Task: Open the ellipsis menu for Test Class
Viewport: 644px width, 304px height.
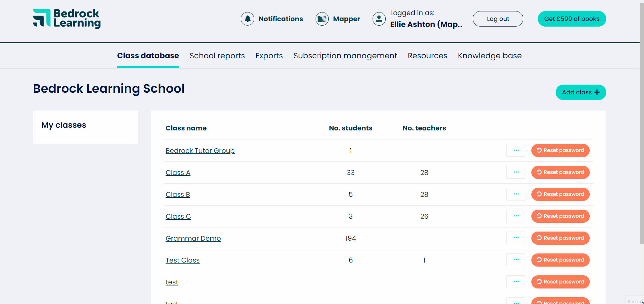Action: [x=516, y=260]
